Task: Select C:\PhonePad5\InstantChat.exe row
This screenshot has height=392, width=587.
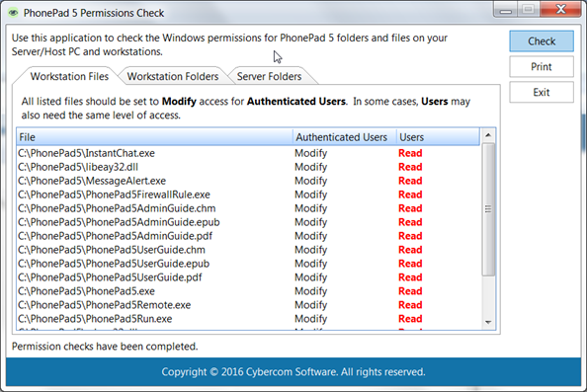Action: pos(248,153)
